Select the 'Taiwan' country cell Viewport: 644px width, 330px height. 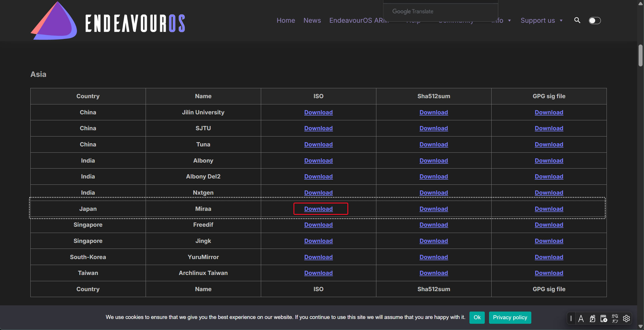[88, 273]
